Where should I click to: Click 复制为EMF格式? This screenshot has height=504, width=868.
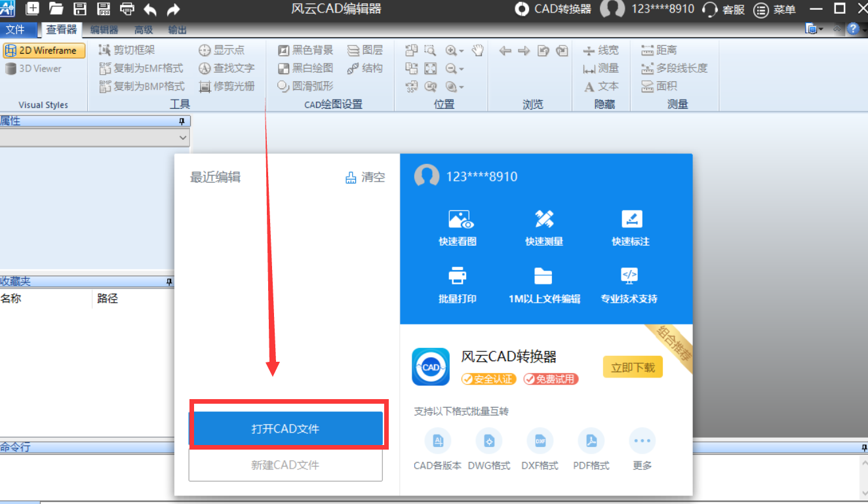pyautogui.click(x=142, y=68)
